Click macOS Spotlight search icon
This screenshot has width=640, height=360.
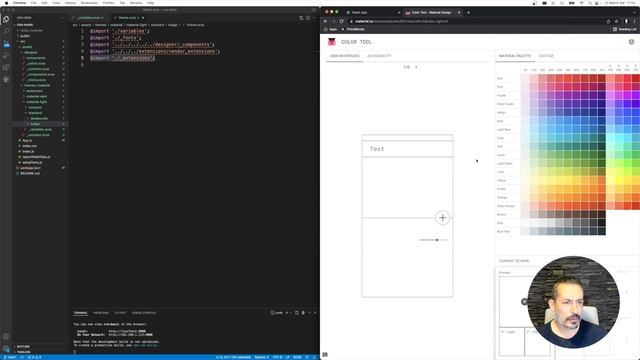click(x=590, y=3)
